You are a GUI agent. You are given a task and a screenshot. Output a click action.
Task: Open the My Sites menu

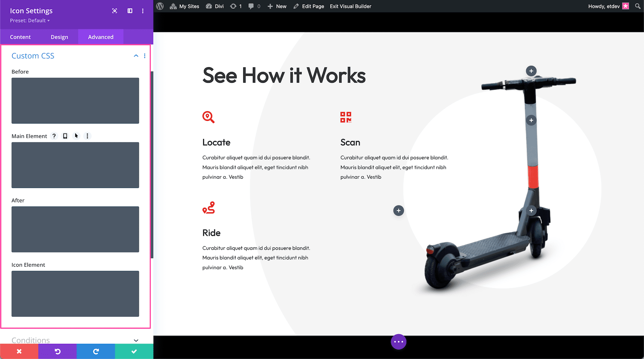(184, 6)
